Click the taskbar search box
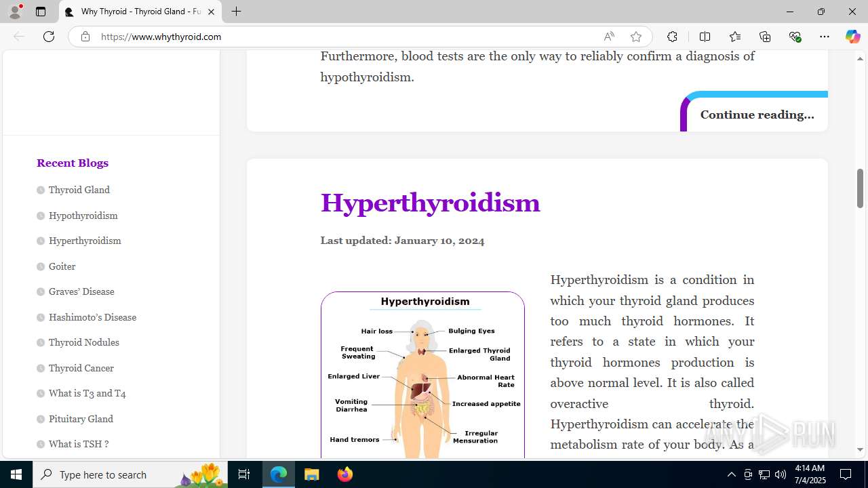 coord(130,474)
